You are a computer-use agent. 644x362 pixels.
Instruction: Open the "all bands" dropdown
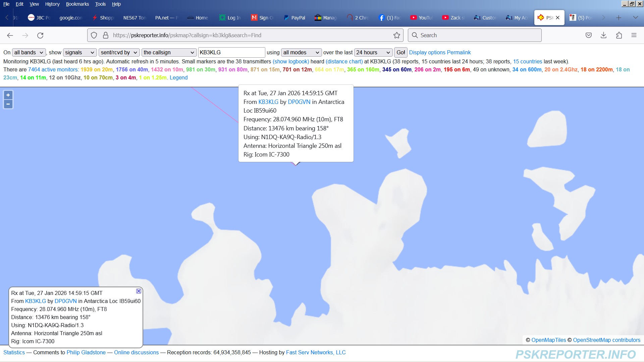pos(29,52)
